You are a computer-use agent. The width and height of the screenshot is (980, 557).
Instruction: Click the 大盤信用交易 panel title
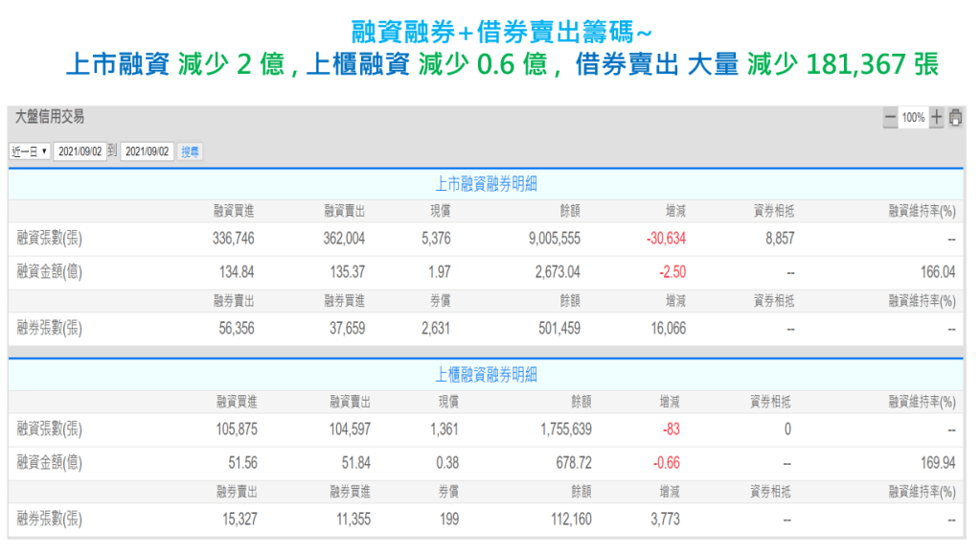click(x=50, y=117)
